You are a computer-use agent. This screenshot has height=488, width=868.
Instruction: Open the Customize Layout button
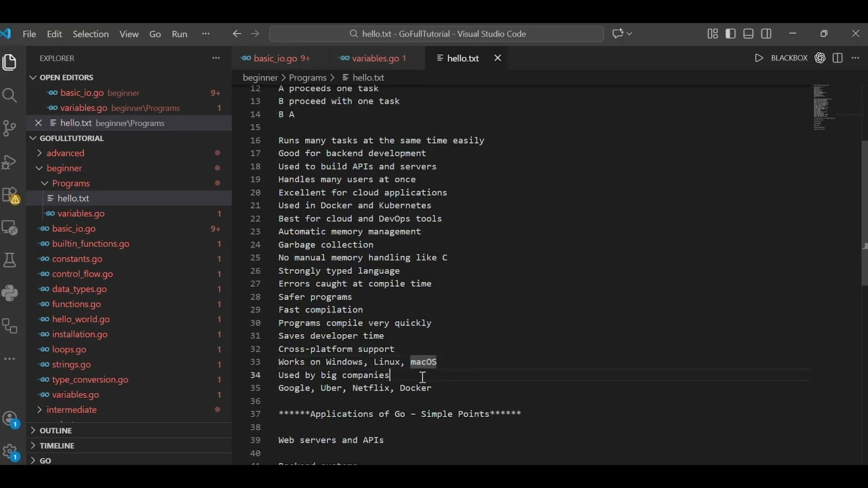(713, 33)
